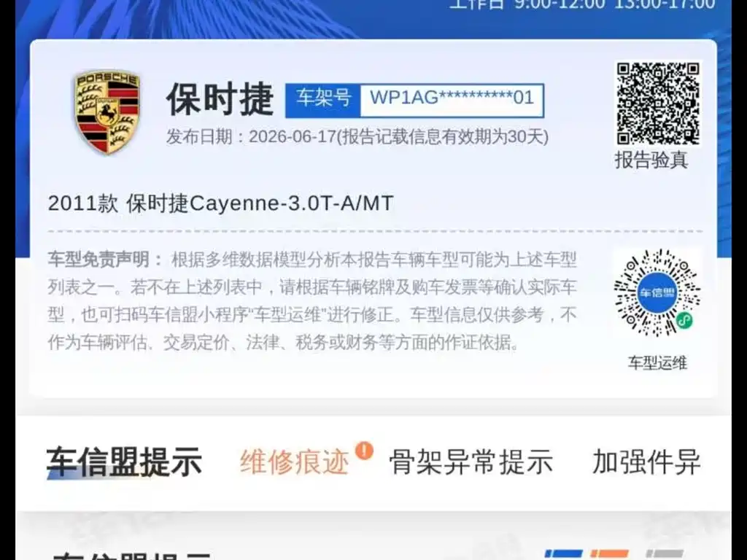Click the 车信盟提示 section heading
The image size is (747, 560).
pos(124,462)
